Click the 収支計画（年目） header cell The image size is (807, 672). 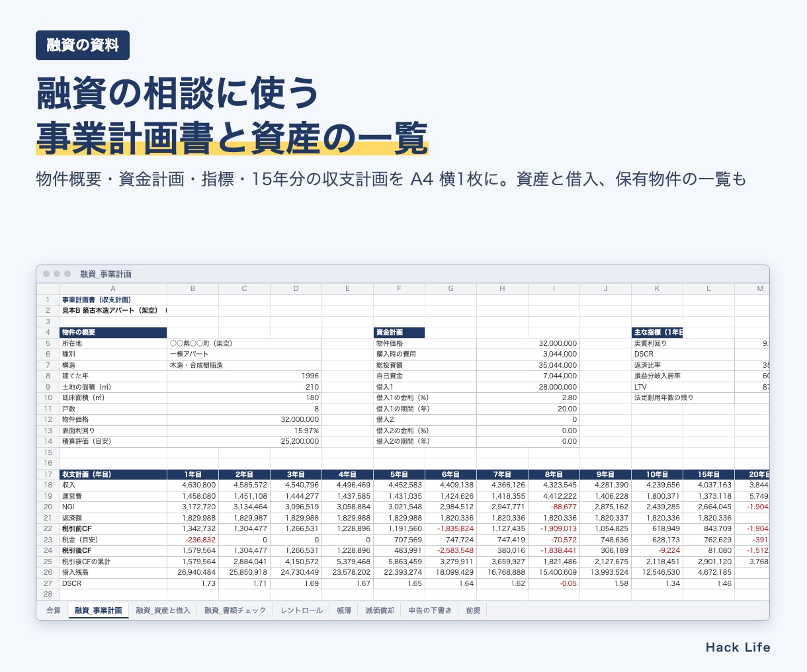pos(113,474)
